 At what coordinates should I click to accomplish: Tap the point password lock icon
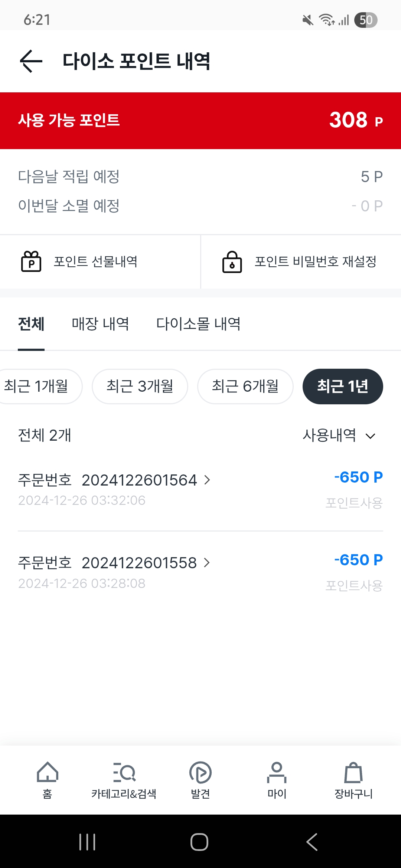[x=232, y=262]
